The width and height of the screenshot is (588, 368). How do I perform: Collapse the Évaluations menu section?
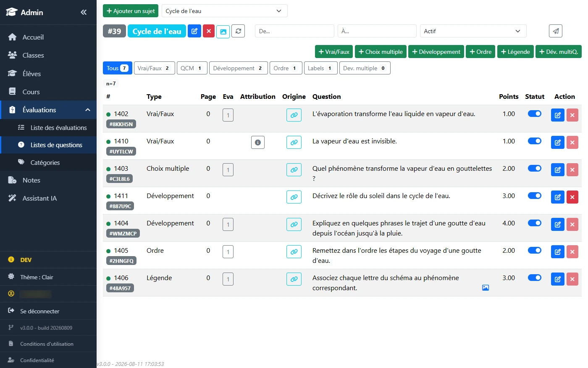(x=48, y=110)
